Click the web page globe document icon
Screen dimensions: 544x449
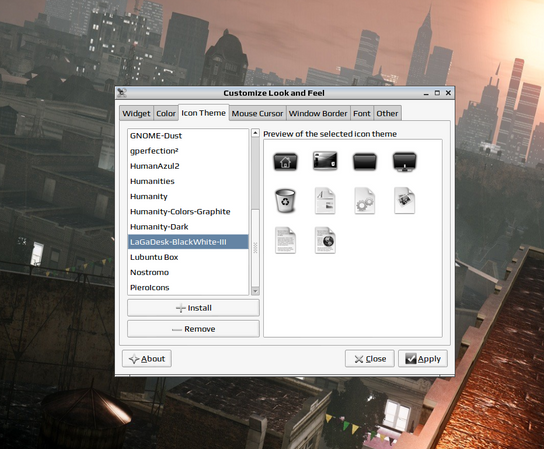pyautogui.click(x=325, y=240)
